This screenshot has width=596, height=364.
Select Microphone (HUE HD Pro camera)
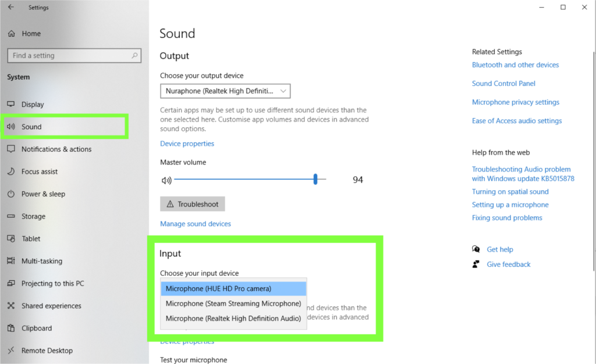[233, 288]
